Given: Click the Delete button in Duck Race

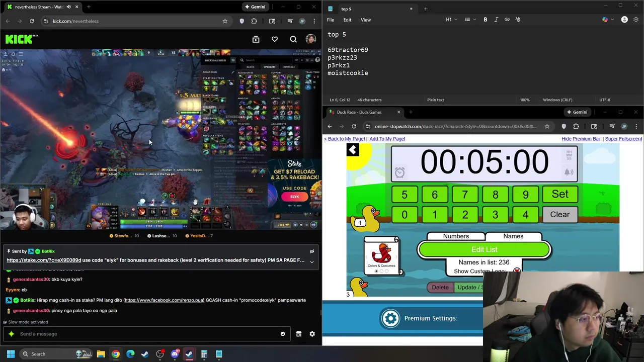Looking at the screenshot, I should 440,287.
